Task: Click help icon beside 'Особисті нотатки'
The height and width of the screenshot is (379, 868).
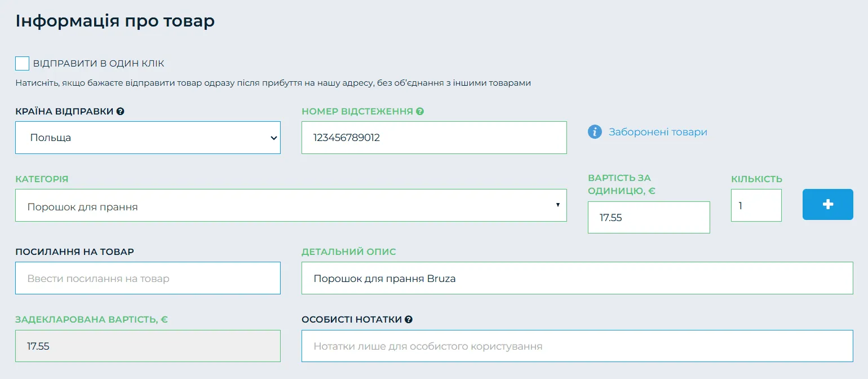Action: pos(409,320)
